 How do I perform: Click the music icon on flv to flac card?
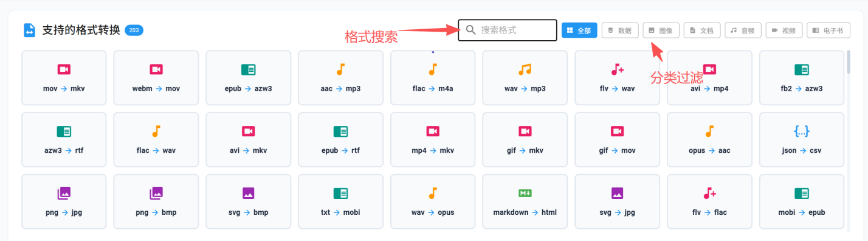[709, 194]
